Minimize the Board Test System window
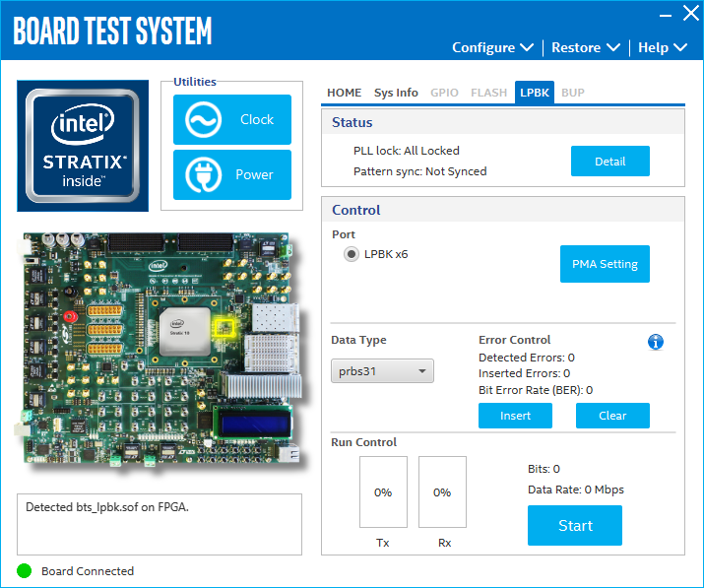The height and width of the screenshot is (588, 704). (x=657, y=14)
